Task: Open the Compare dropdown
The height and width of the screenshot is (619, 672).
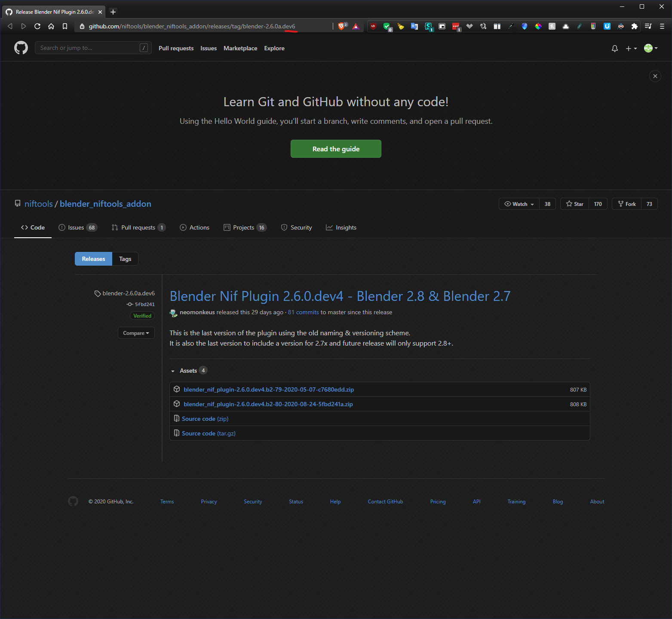Action: tap(136, 333)
